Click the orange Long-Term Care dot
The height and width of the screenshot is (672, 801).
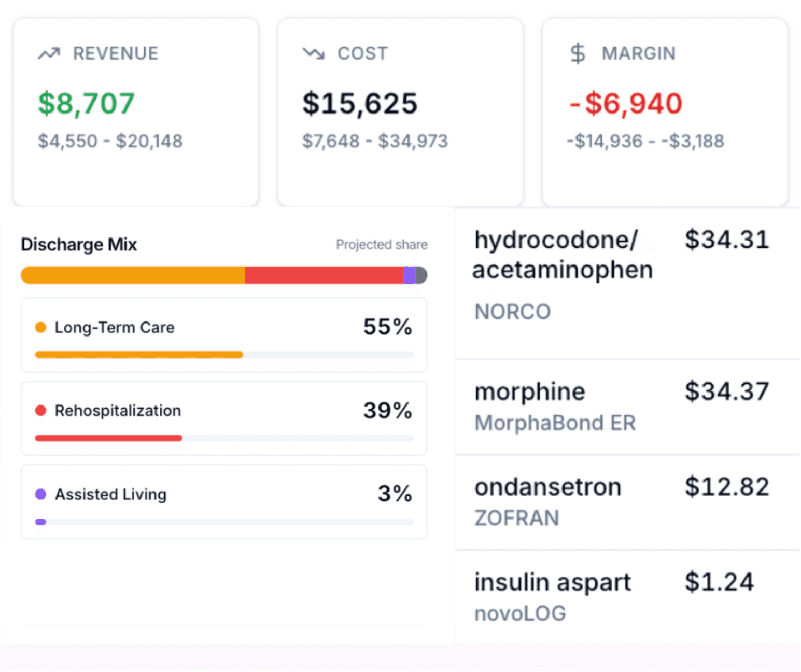coord(40,327)
